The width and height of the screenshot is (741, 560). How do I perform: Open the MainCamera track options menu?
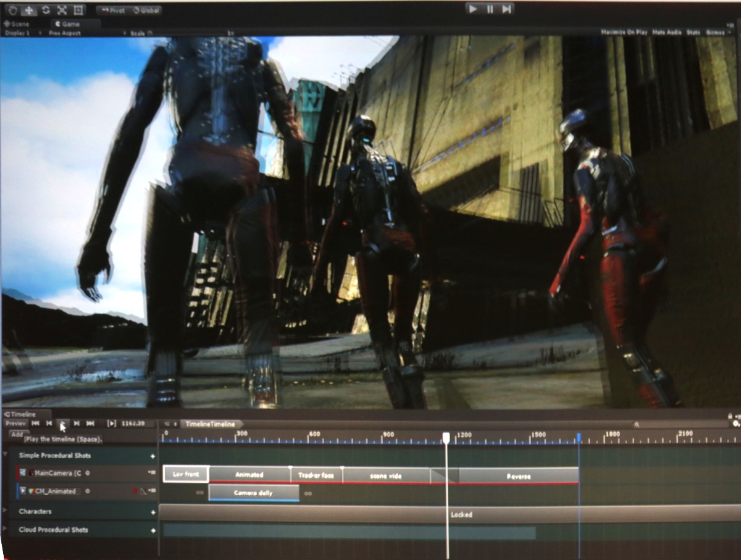pyautogui.click(x=152, y=474)
